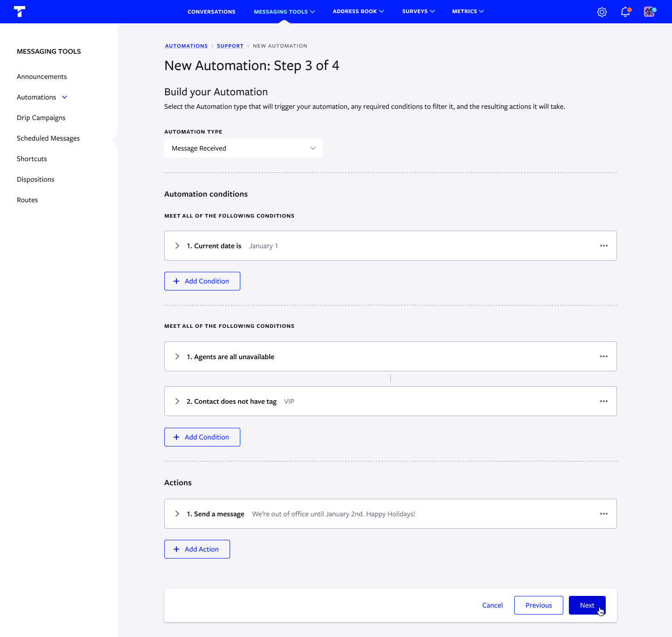Expand the Send a message action
Image resolution: width=672 pixels, height=637 pixels.
click(177, 514)
